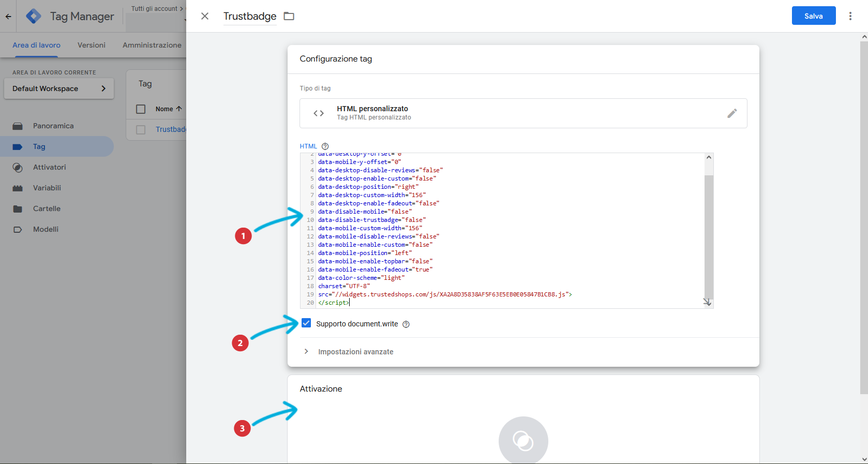Save the tag with Salva button
The height and width of the screenshot is (464, 868).
click(814, 16)
